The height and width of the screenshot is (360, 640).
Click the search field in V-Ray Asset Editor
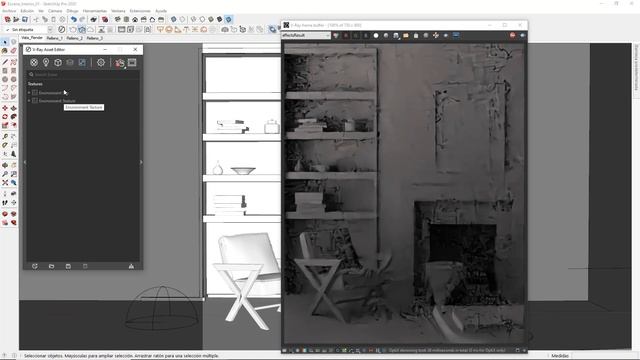tap(83, 75)
